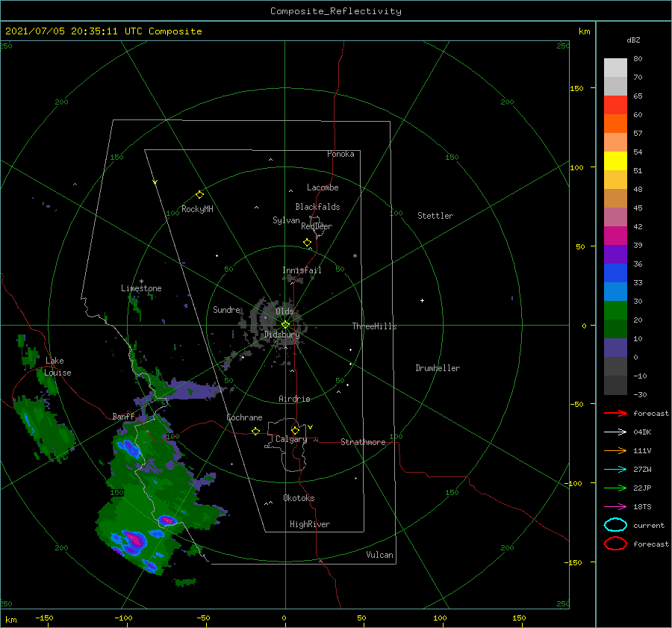Image resolution: width=672 pixels, height=628 pixels.
Task: Select the magenta 42 dBZ color swatch
Action: tap(615, 236)
